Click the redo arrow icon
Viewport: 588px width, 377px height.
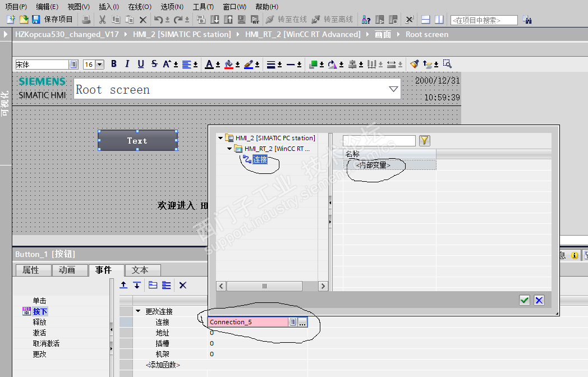(178, 20)
